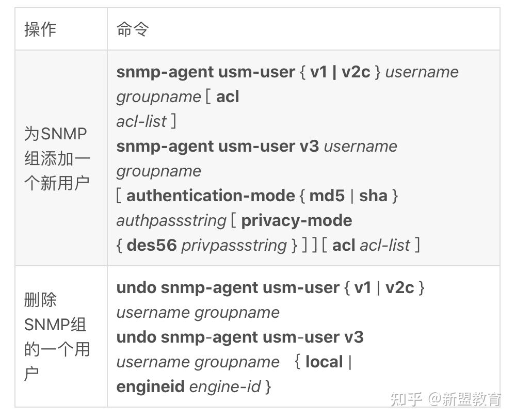Click the 知乎 watermark logo text
The height and width of the screenshot is (420, 515).
(407, 399)
